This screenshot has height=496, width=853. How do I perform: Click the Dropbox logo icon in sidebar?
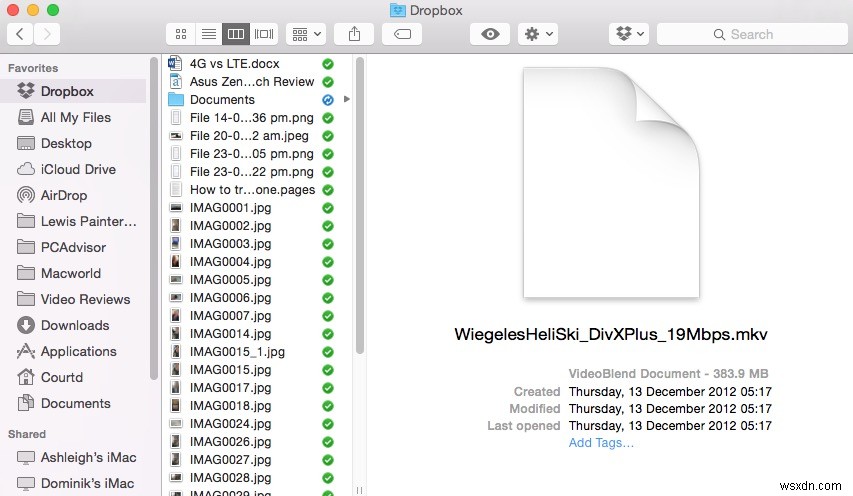pyautogui.click(x=26, y=91)
